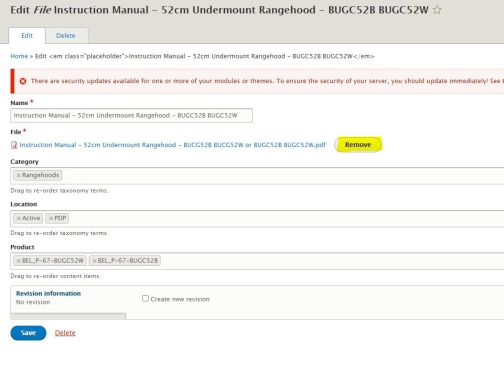Click the Category tag input area
The height and width of the screenshot is (372, 504).
[x=257, y=176]
